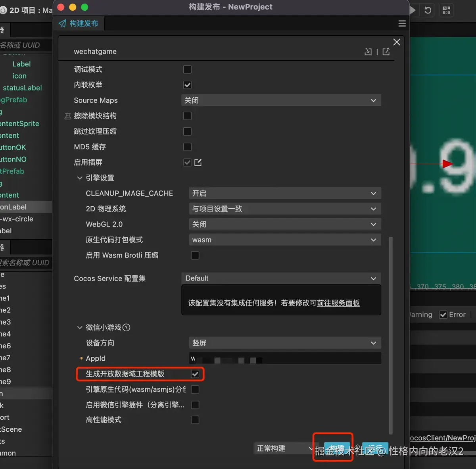
Task: Select the onLabel node in hierarchy
Action: tap(26, 207)
